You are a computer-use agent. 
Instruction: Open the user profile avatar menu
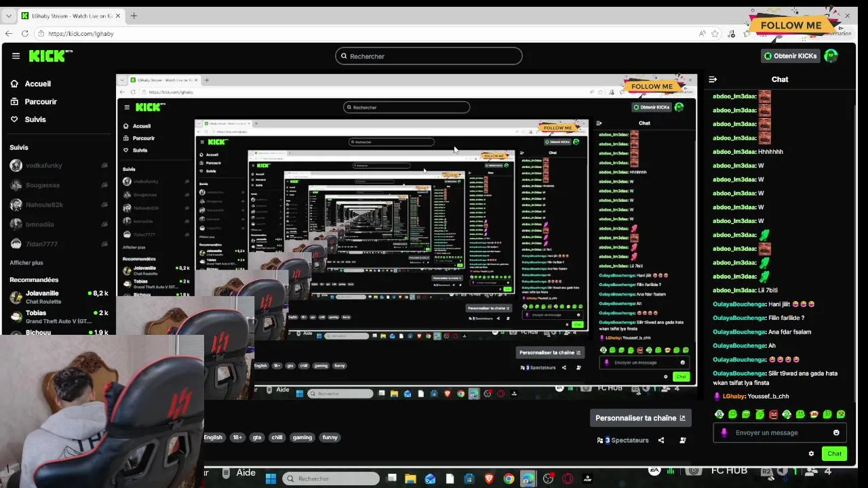pos(831,56)
